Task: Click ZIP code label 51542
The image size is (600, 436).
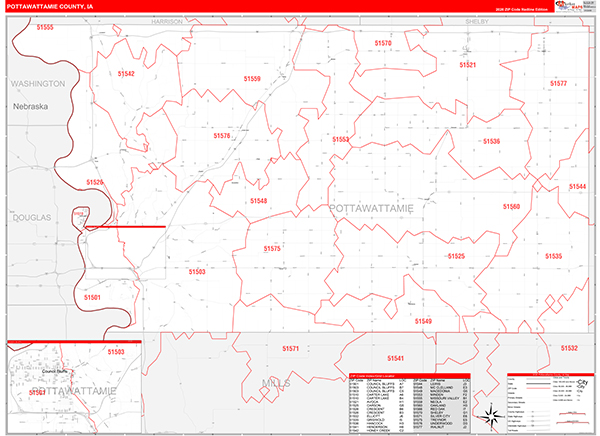Action: click(x=126, y=73)
